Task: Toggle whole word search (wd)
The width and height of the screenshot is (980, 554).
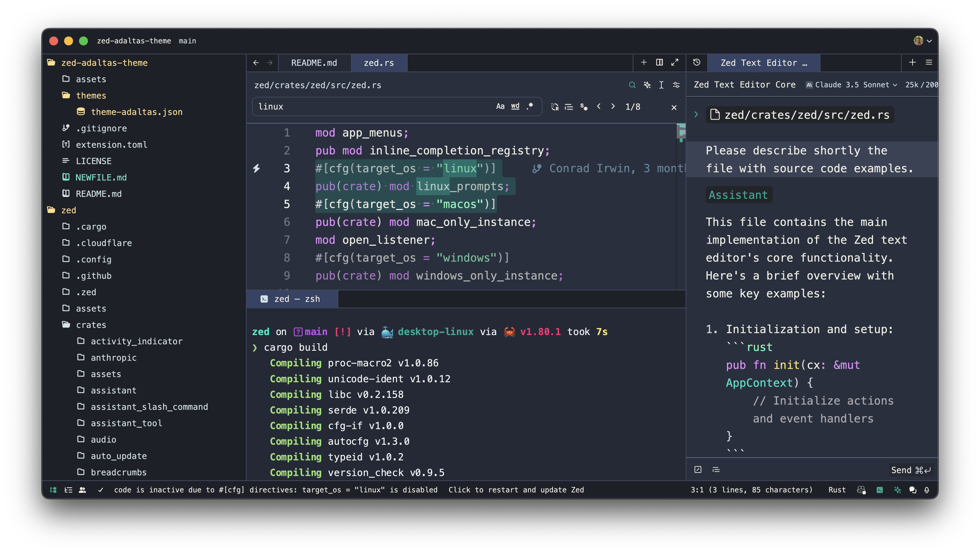Action: pyautogui.click(x=515, y=106)
